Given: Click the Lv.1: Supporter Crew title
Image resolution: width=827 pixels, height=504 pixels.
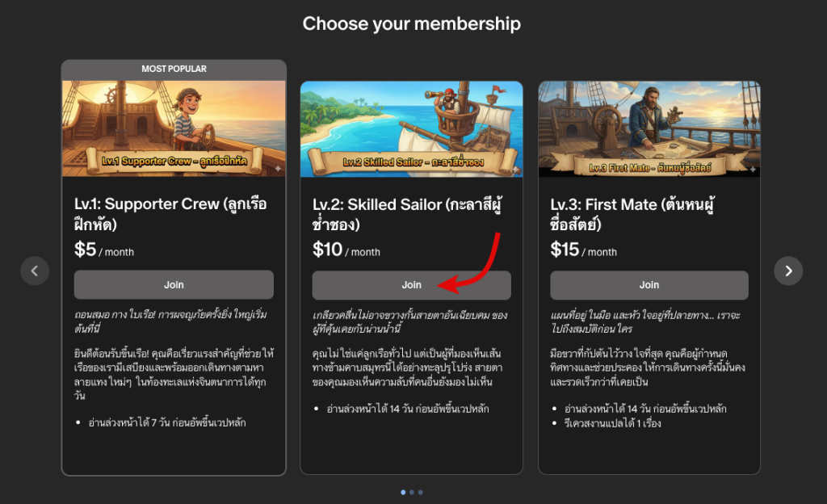Looking at the screenshot, I should pos(170,213).
